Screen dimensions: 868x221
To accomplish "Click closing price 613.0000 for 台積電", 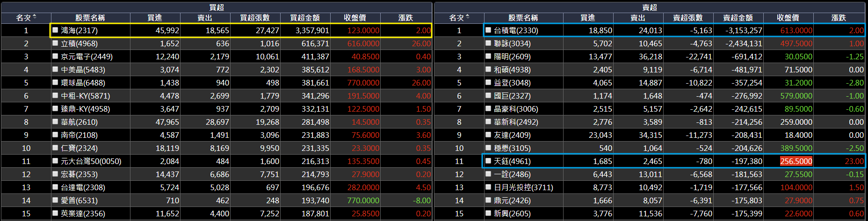I will coord(796,30).
